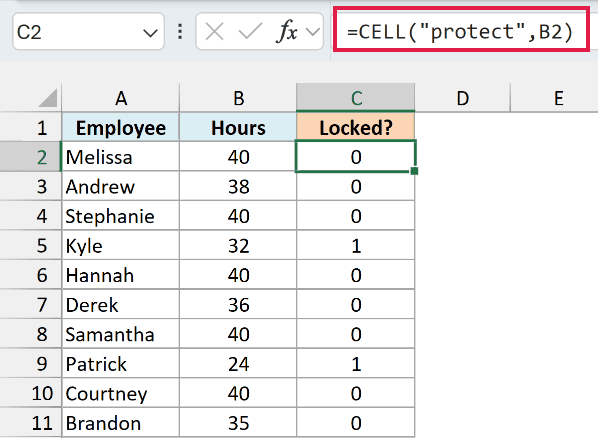Screen dimensions: 598x438
Task: Select column D header
Action: point(463,98)
